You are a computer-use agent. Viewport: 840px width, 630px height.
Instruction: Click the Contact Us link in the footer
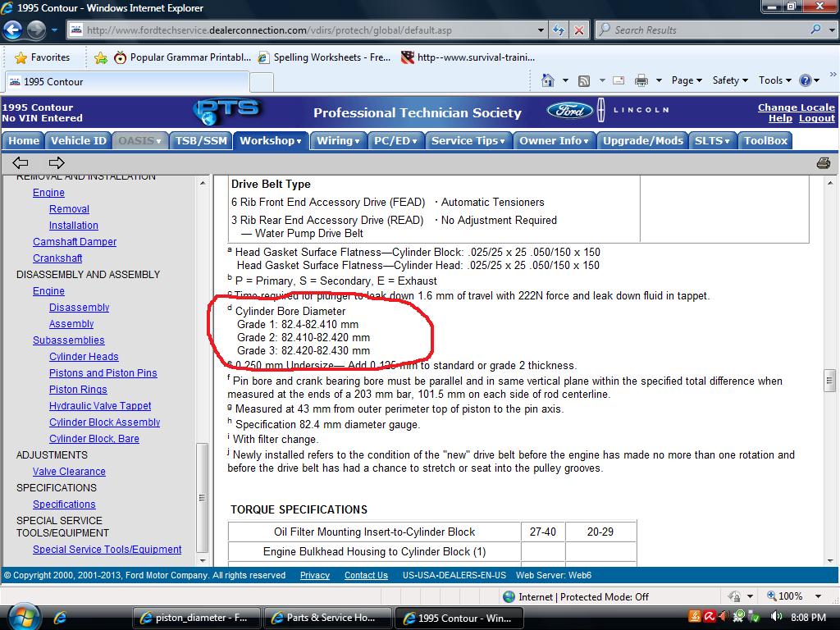pyautogui.click(x=366, y=575)
